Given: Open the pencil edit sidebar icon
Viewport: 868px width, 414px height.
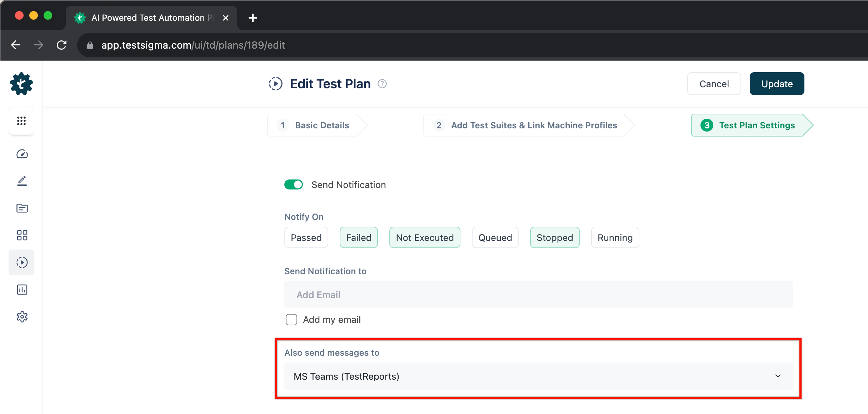Looking at the screenshot, I should 22,181.
